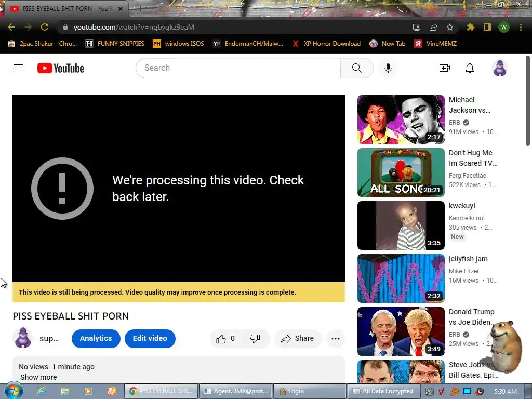This screenshot has height=399, width=532.
Task: Share the video with the Share button
Action: pyautogui.click(x=298, y=339)
